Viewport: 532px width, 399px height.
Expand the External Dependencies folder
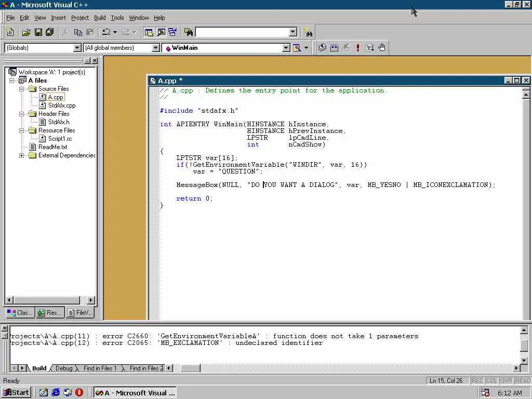21,155
